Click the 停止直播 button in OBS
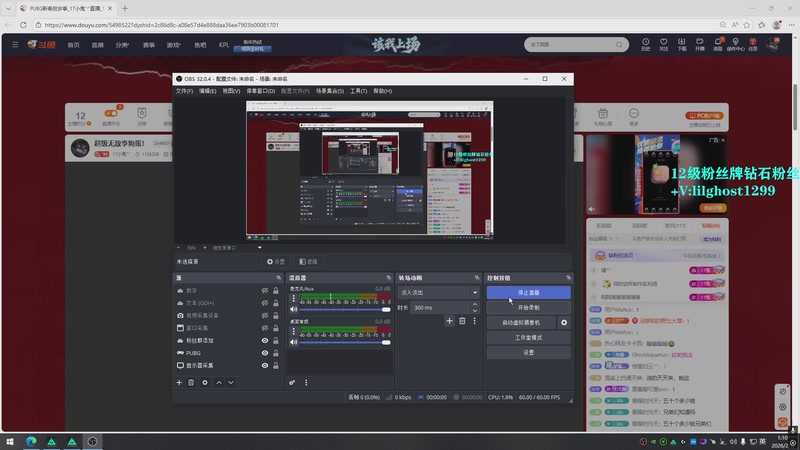The width and height of the screenshot is (800, 450). (x=529, y=292)
